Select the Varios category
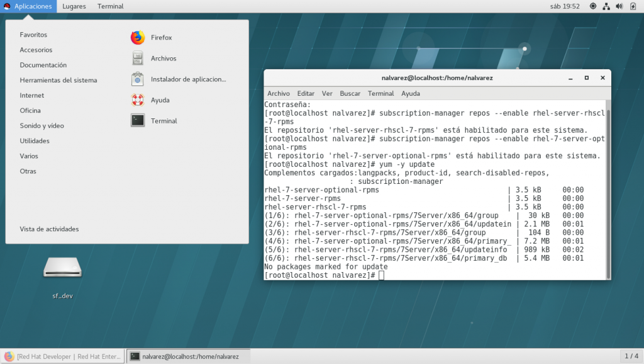 pos(29,156)
